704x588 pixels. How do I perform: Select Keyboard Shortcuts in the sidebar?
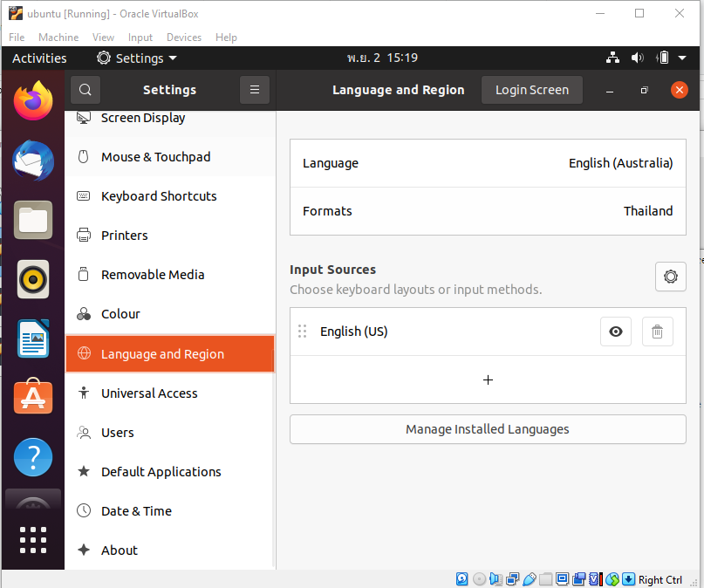point(159,196)
